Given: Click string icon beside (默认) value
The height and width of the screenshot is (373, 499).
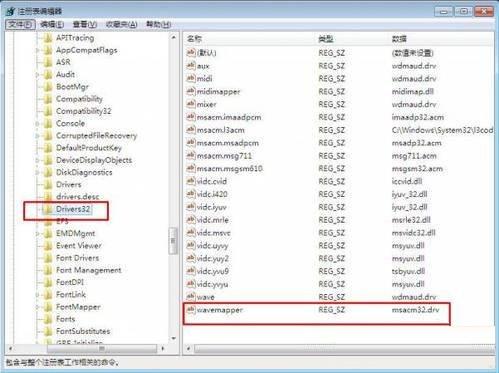Looking at the screenshot, I should (191, 53).
